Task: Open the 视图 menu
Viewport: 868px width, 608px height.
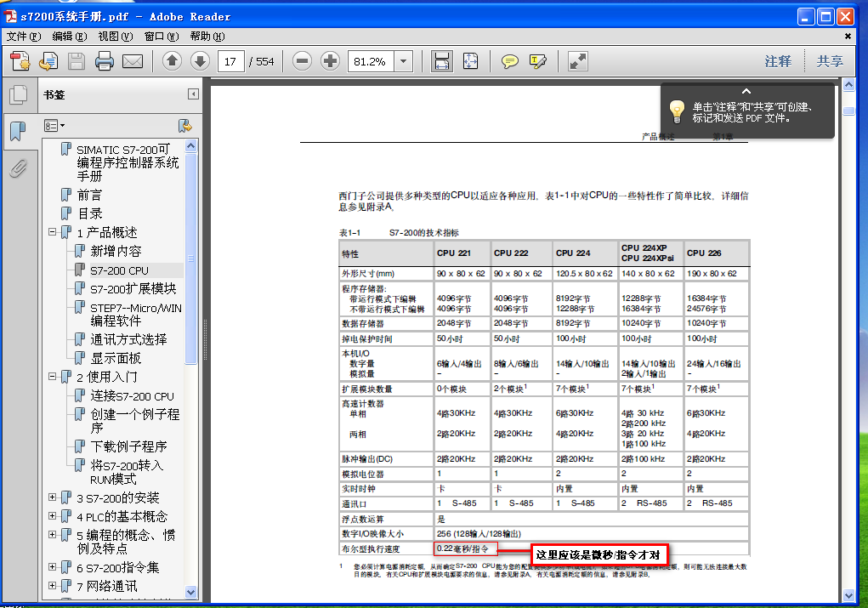Action: (x=115, y=36)
